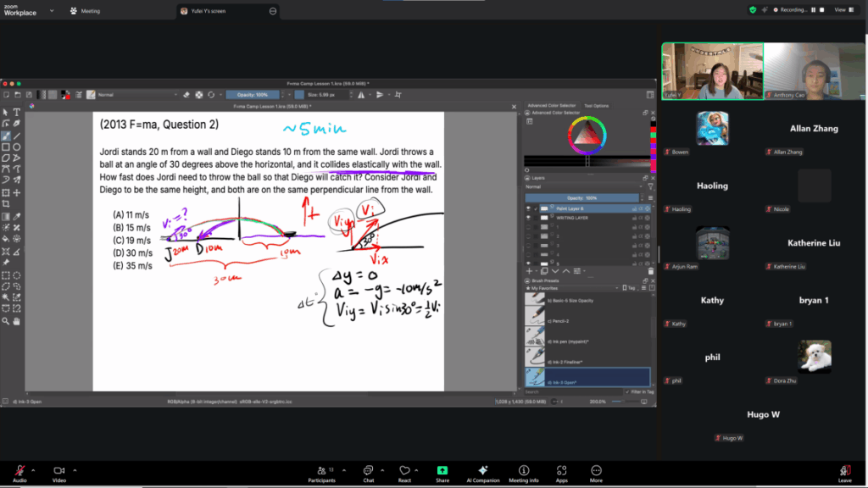Choose the Pan hand tool
This screenshot has height=488, width=868.
(17, 321)
